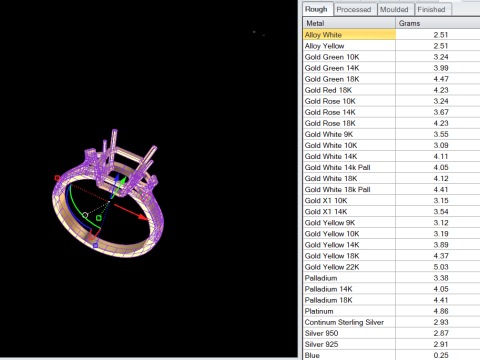The image size is (480, 360).
Task: Select Gold Red 18K metal
Action: (391, 90)
